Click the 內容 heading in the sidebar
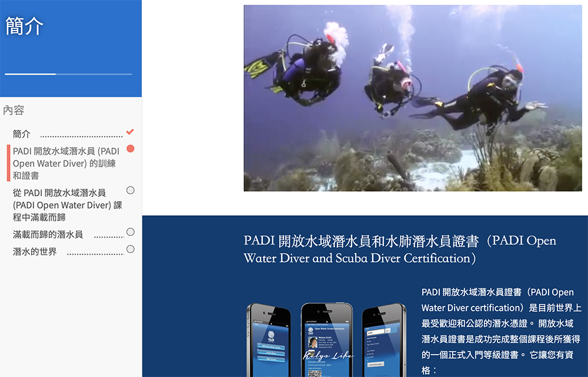This screenshot has width=588, height=377. tap(14, 111)
